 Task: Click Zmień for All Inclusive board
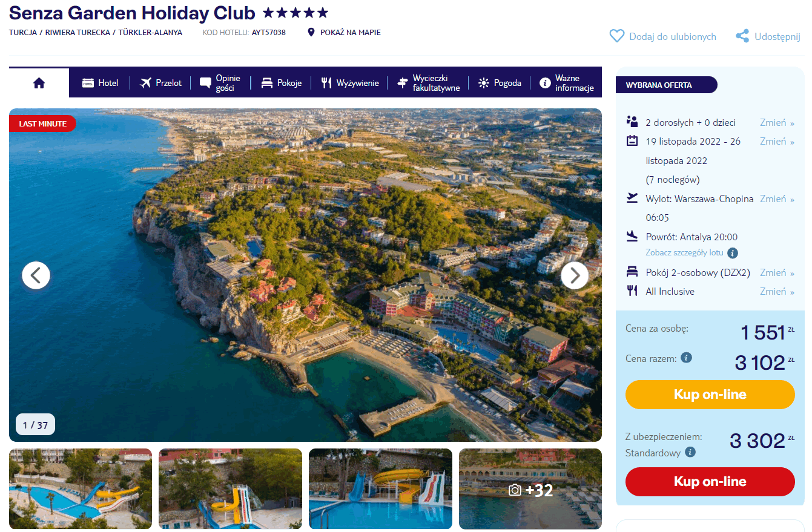(x=777, y=291)
